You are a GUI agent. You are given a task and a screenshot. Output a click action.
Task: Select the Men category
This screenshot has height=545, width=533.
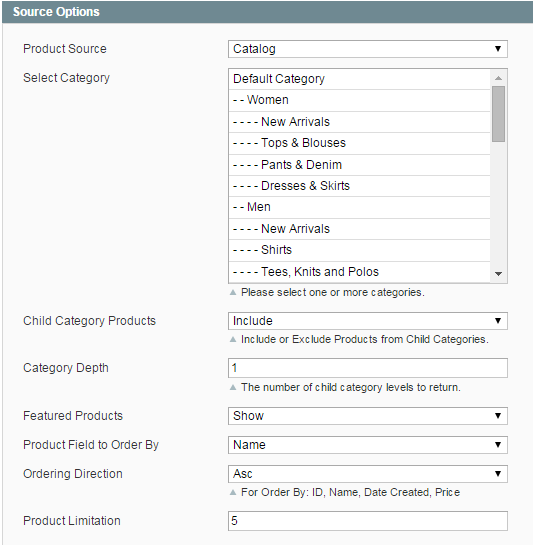click(x=359, y=207)
